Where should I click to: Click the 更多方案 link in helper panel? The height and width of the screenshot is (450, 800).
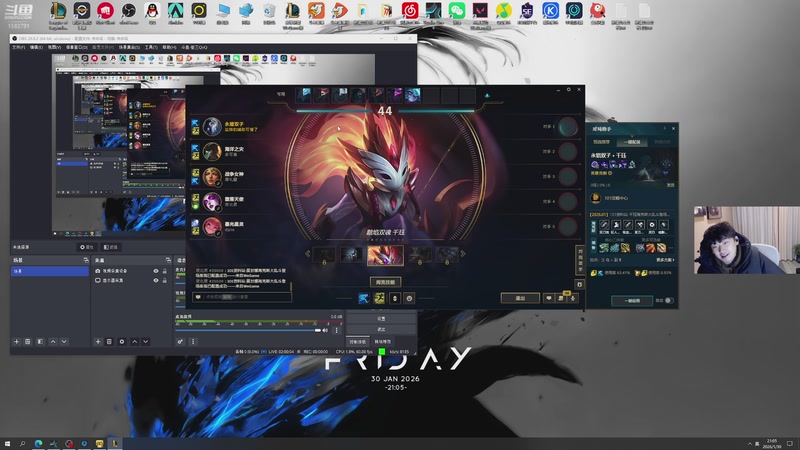pos(665,260)
